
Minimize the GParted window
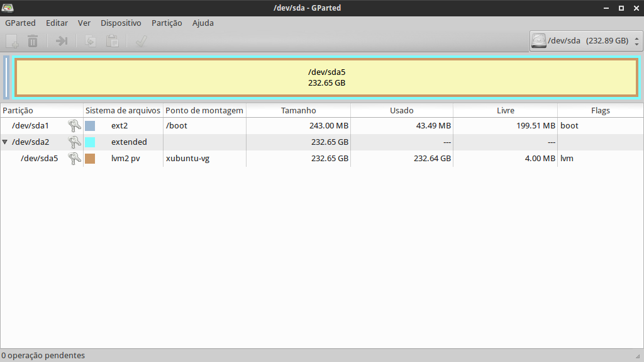coord(606,8)
